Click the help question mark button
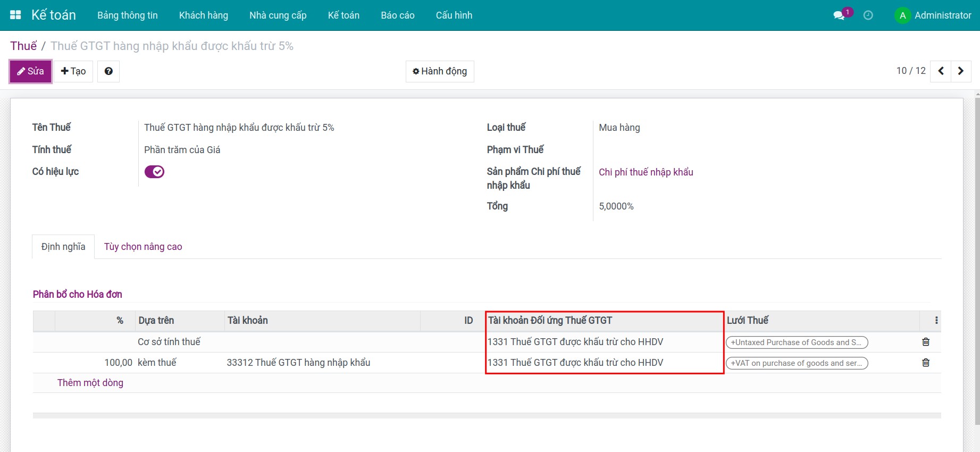Screen dimensions: 980x452 (108, 71)
